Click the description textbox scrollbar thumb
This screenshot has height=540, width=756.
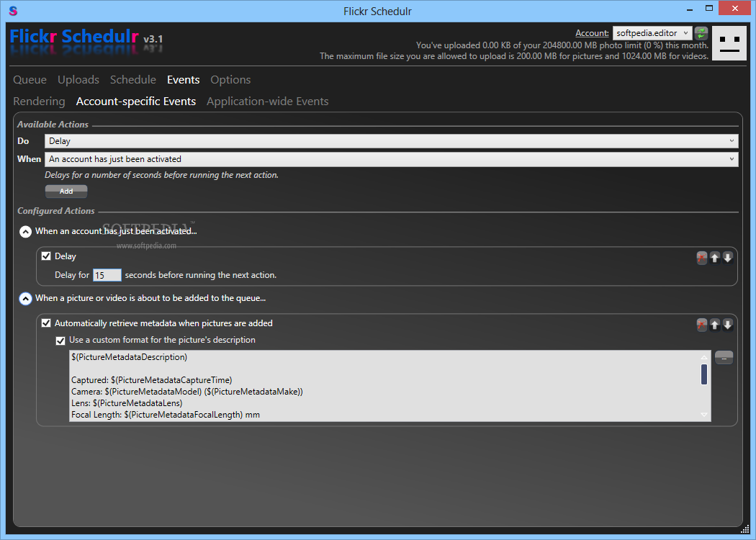tap(704, 374)
